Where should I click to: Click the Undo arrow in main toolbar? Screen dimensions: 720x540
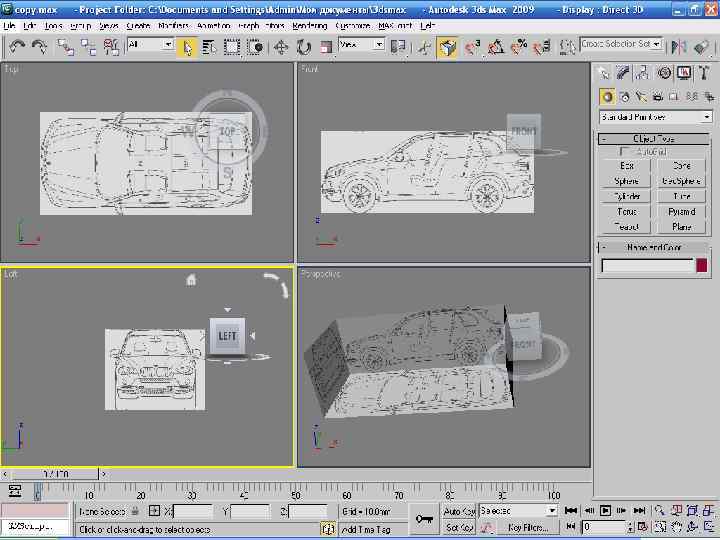pyautogui.click(x=17, y=46)
